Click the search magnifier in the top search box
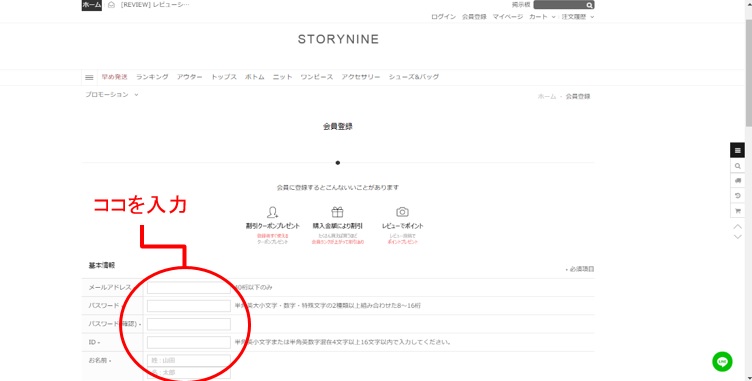Screen dimensions: 752x381 (x=589, y=5)
